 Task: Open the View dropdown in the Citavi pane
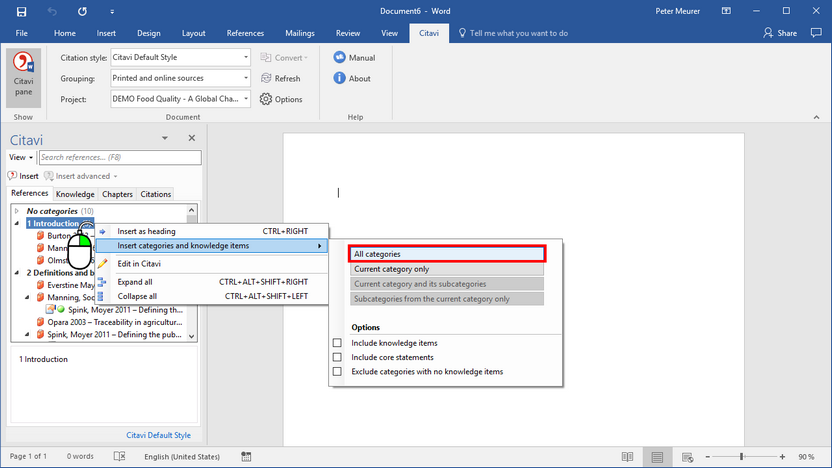point(21,157)
